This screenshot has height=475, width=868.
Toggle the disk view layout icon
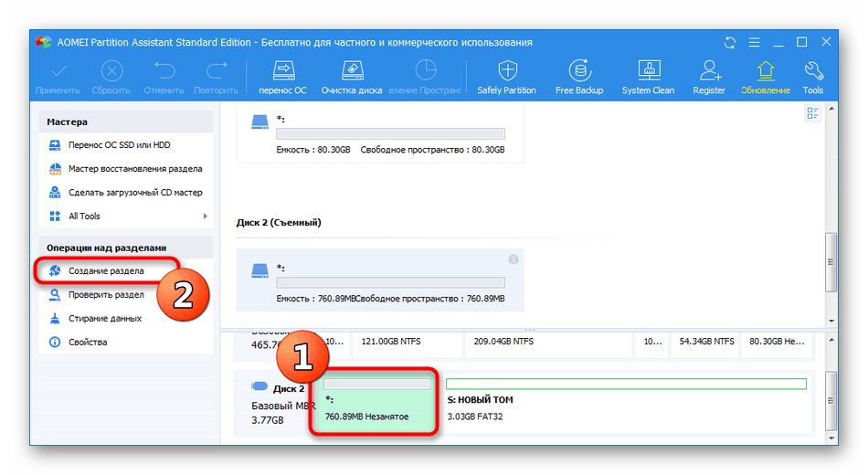click(812, 113)
